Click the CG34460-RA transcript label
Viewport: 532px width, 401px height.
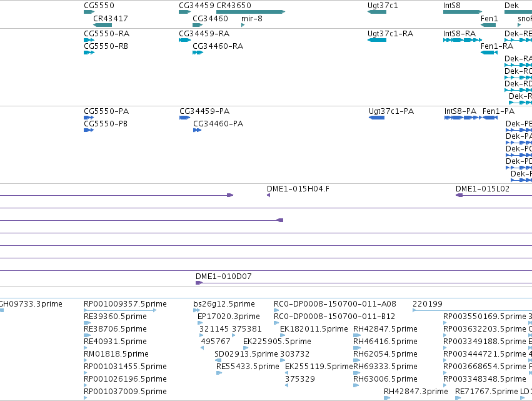point(218,46)
